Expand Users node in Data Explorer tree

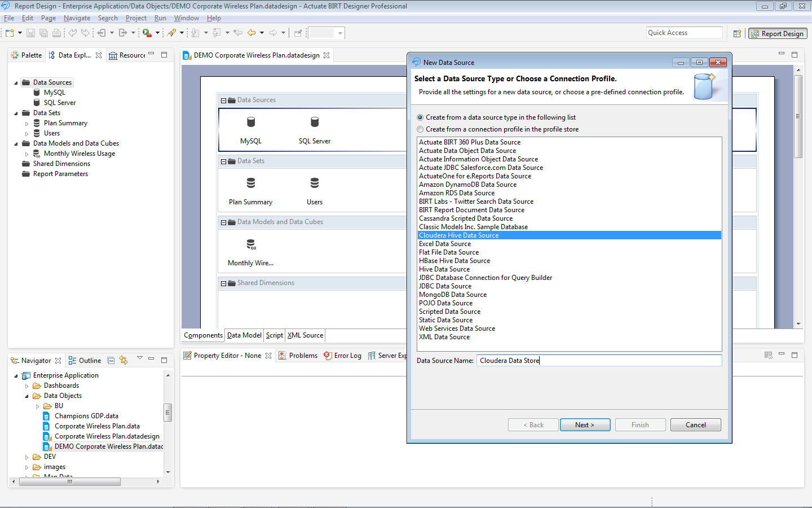27,134
